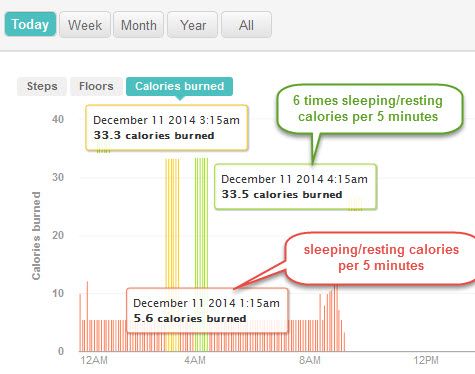Switch to the Month view

click(139, 25)
